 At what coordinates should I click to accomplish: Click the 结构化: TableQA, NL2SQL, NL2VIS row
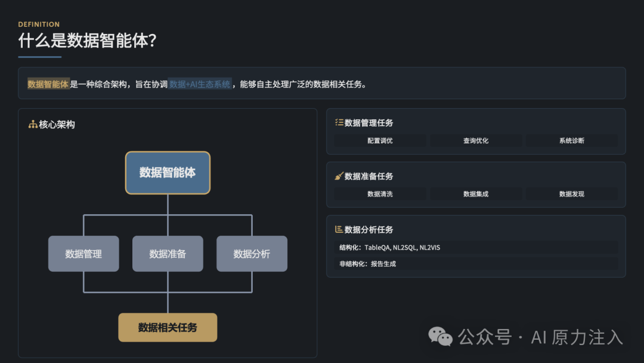point(476,248)
